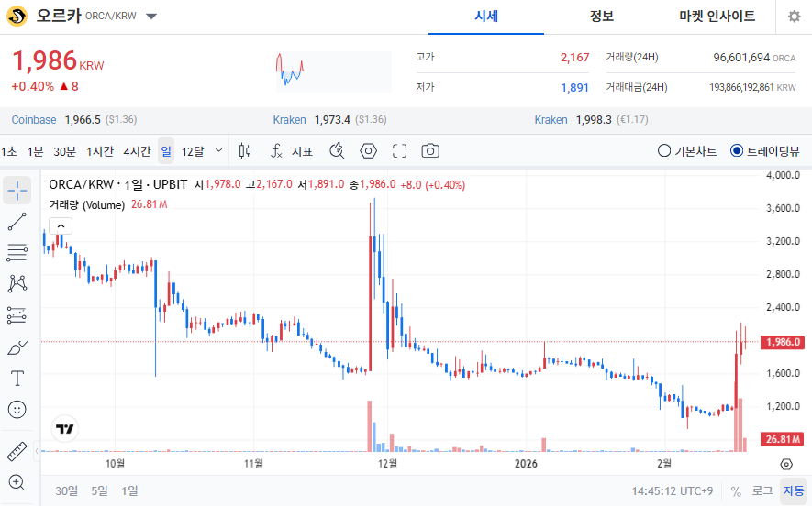Open the emoji icons tool
Screen dimensions: 812x506
point(17,410)
